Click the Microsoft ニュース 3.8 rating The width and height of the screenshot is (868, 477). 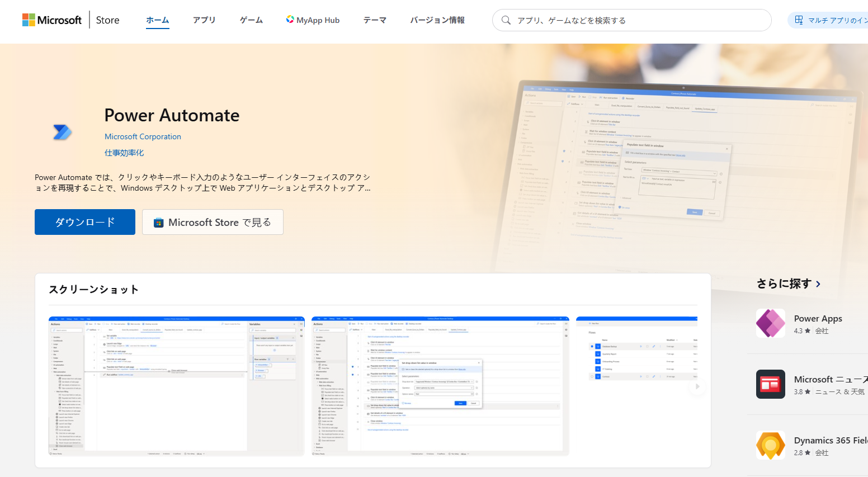pyautogui.click(x=802, y=392)
